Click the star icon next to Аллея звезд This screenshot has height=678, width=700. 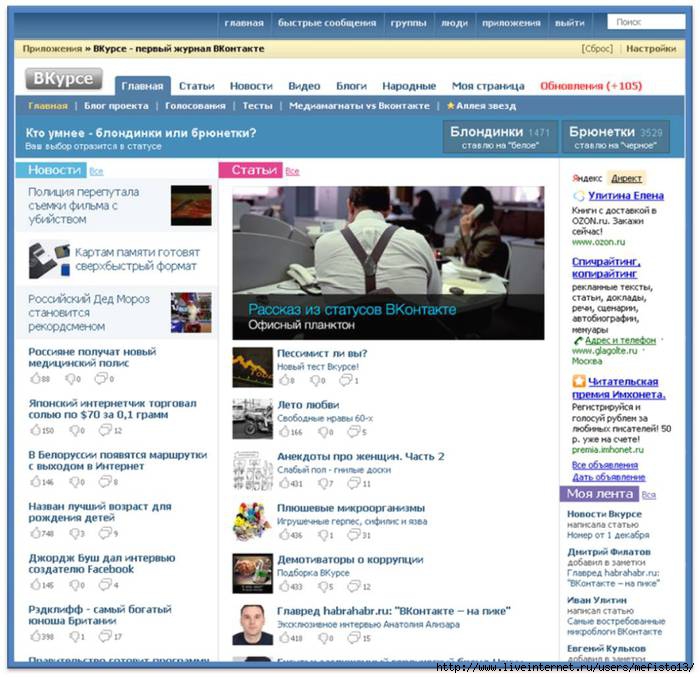[x=450, y=106]
